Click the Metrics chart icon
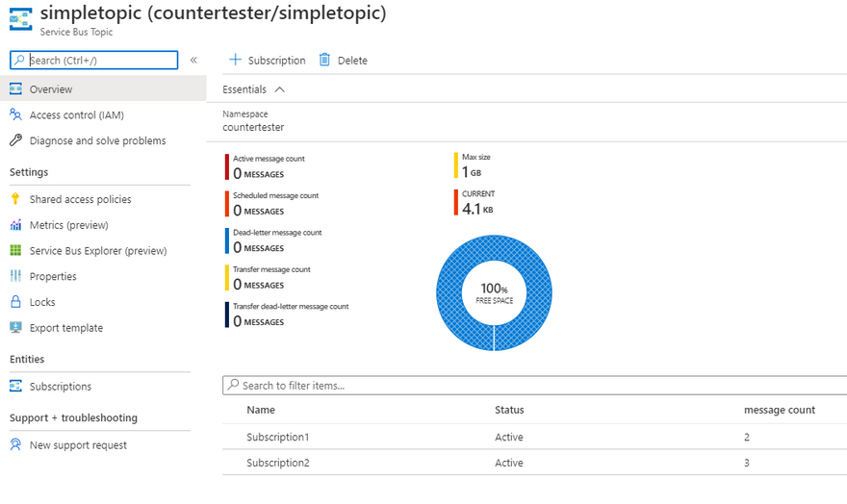The image size is (847, 504). pyautogui.click(x=15, y=224)
